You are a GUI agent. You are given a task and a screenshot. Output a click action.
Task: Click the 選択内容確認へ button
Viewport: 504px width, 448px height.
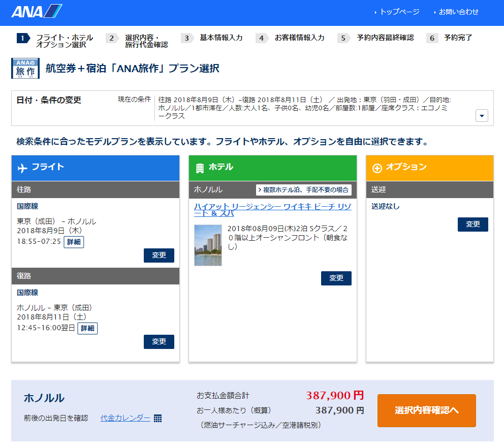point(427,410)
